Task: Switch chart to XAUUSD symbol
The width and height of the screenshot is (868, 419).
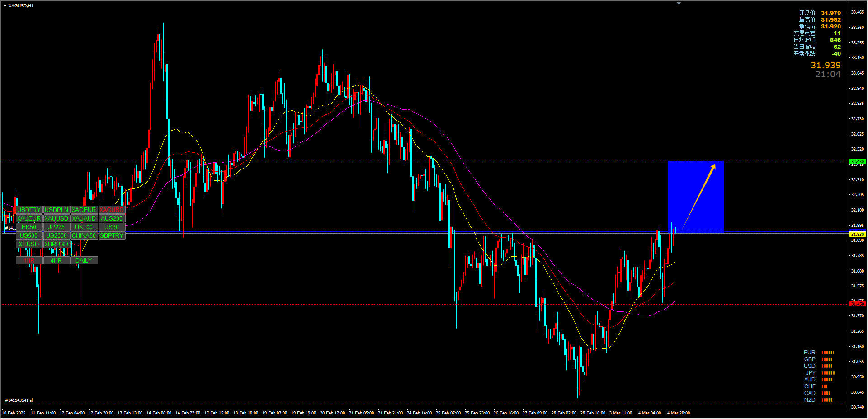Action: (57, 218)
